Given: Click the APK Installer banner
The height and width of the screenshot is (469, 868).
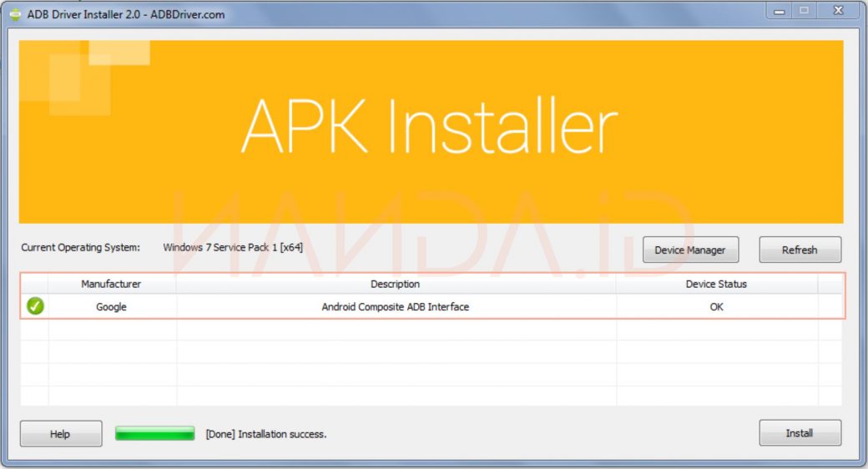Looking at the screenshot, I should (x=430, y=131).
